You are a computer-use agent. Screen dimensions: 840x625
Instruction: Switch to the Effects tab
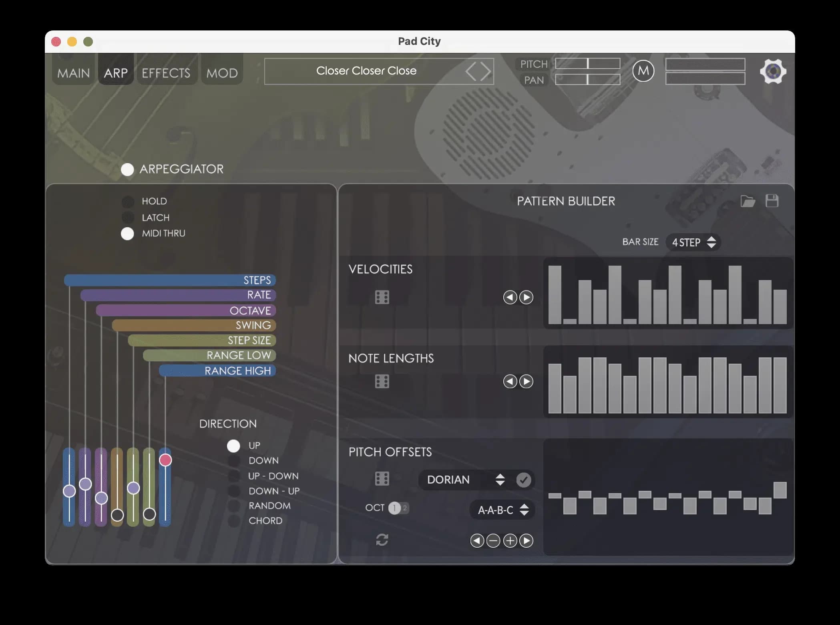click(166, 73)
